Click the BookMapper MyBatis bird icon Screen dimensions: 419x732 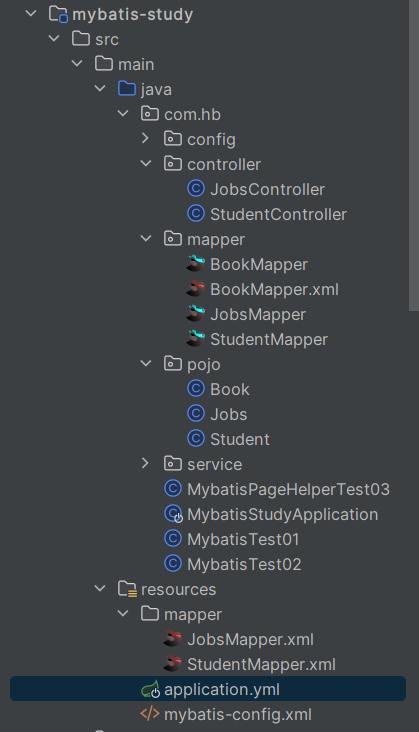tap(196, 264)
